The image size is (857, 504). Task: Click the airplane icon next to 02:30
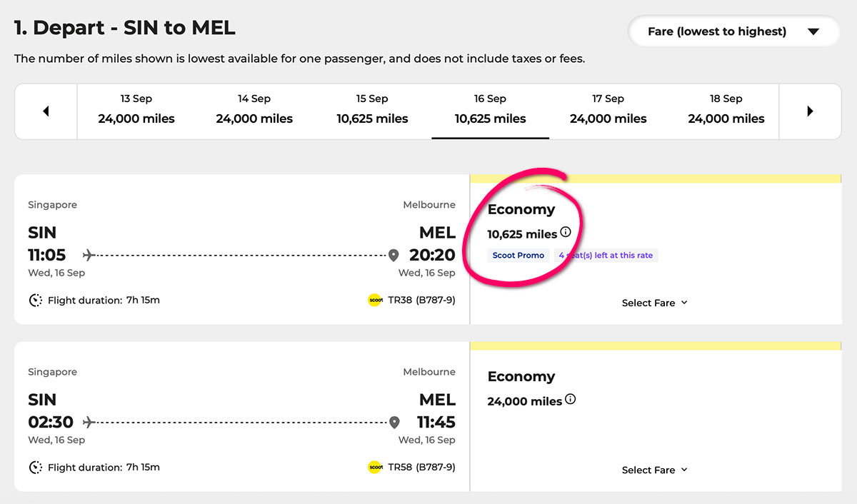click(89, 422)
